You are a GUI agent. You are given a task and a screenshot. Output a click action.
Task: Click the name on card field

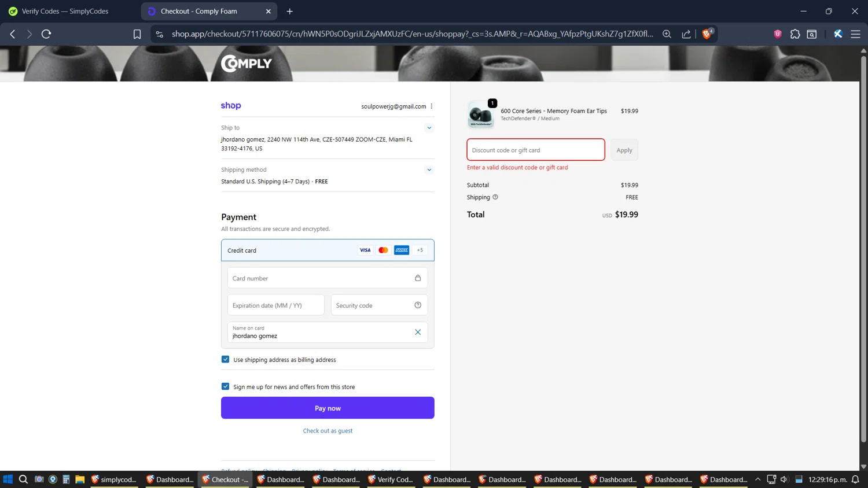click(x=328, y=332)
